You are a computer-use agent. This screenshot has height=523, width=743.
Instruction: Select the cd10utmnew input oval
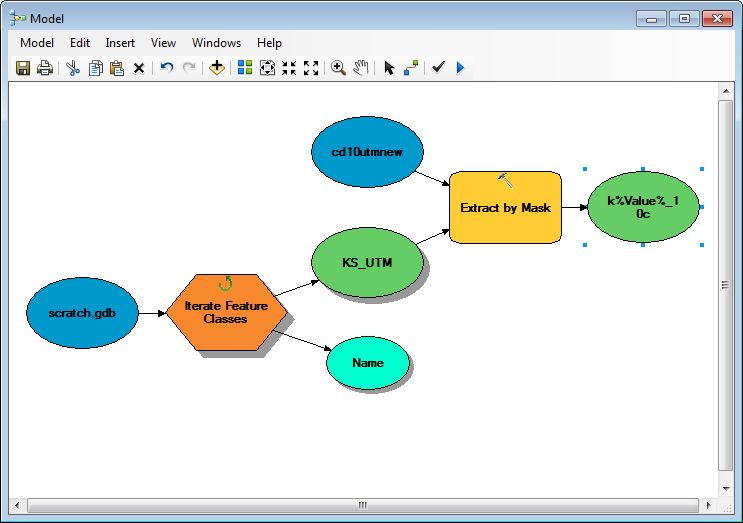click(367, 152)
